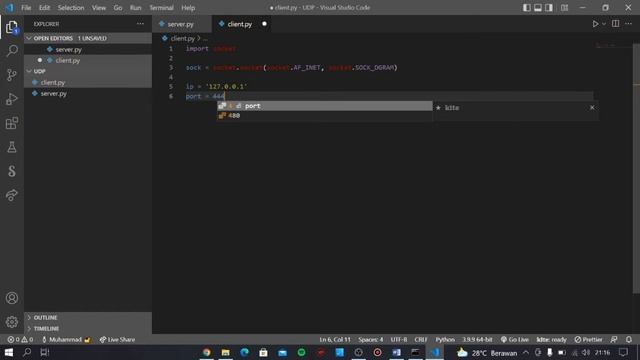640x360 pixels.
Task: Open the File menu
Action: 26,8
